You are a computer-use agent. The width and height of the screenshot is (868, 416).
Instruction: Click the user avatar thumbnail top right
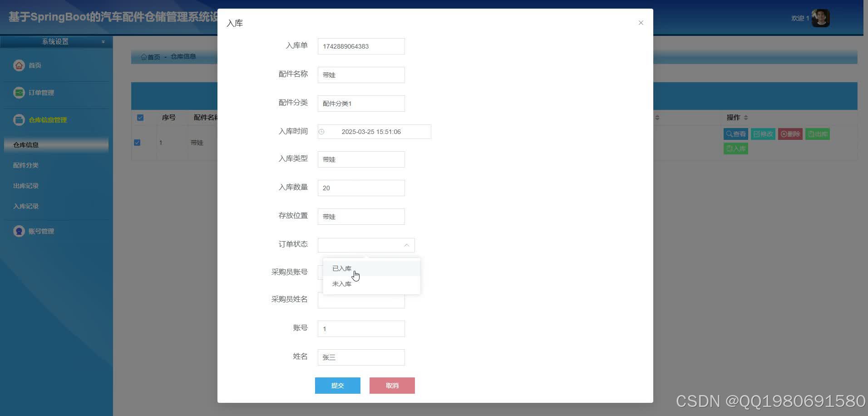point(821,18)
